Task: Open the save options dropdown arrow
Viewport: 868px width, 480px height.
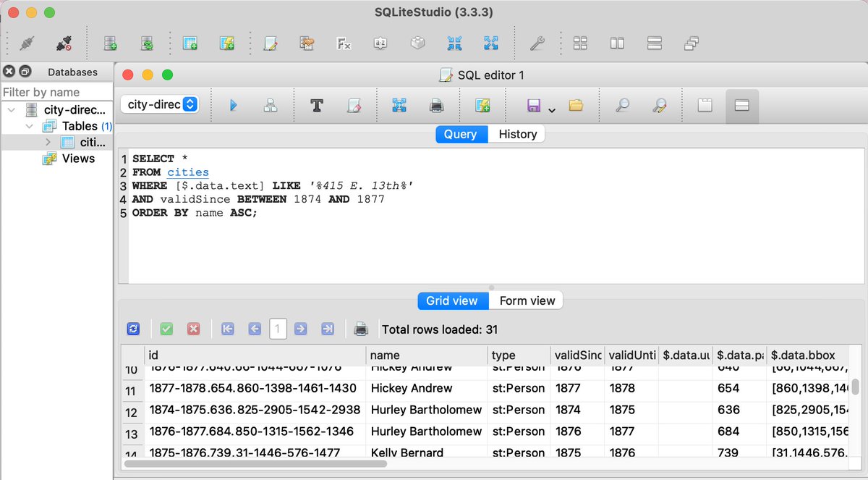Action: 552,110
